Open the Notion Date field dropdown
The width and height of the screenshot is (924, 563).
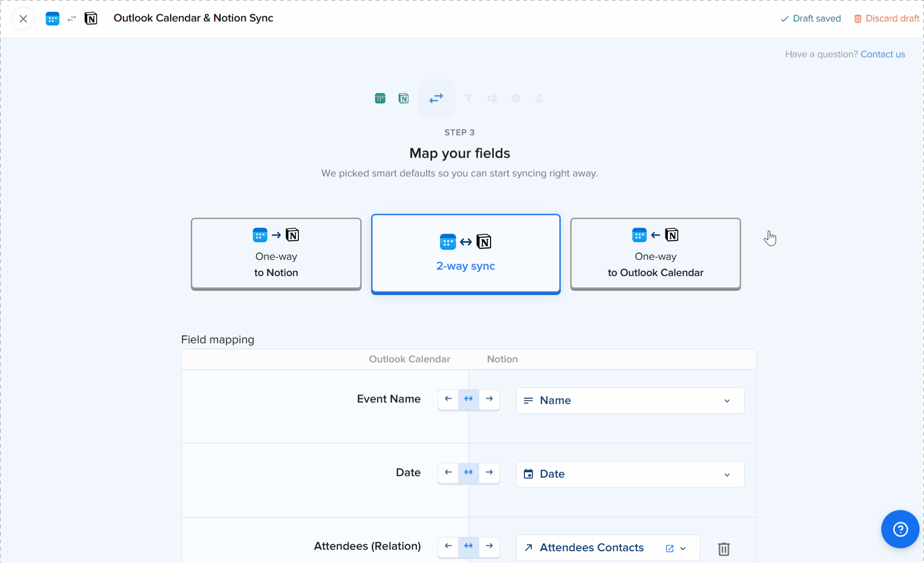pos(630,474)
